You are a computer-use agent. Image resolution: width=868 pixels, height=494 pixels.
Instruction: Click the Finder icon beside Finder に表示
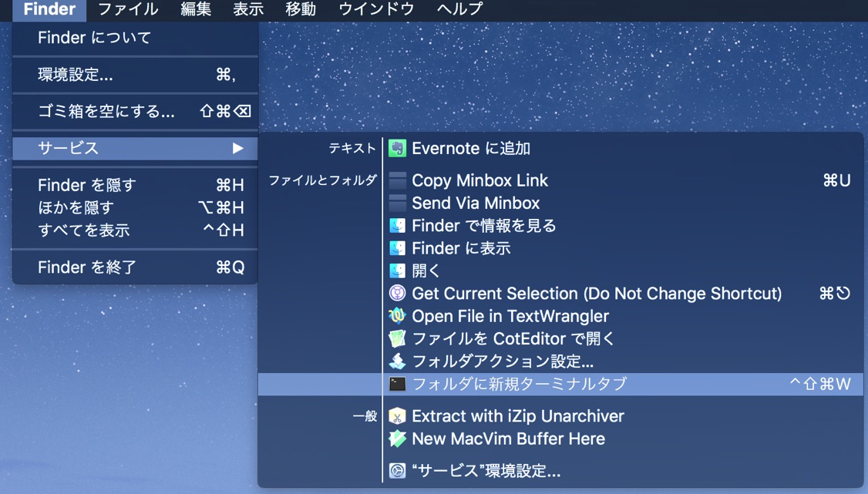tap(397, 248)
